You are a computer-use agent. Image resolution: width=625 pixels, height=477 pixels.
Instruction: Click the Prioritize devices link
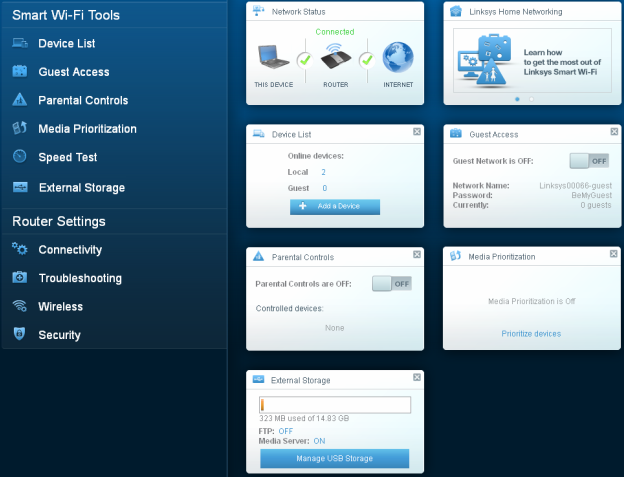click(x=531, y=334)
